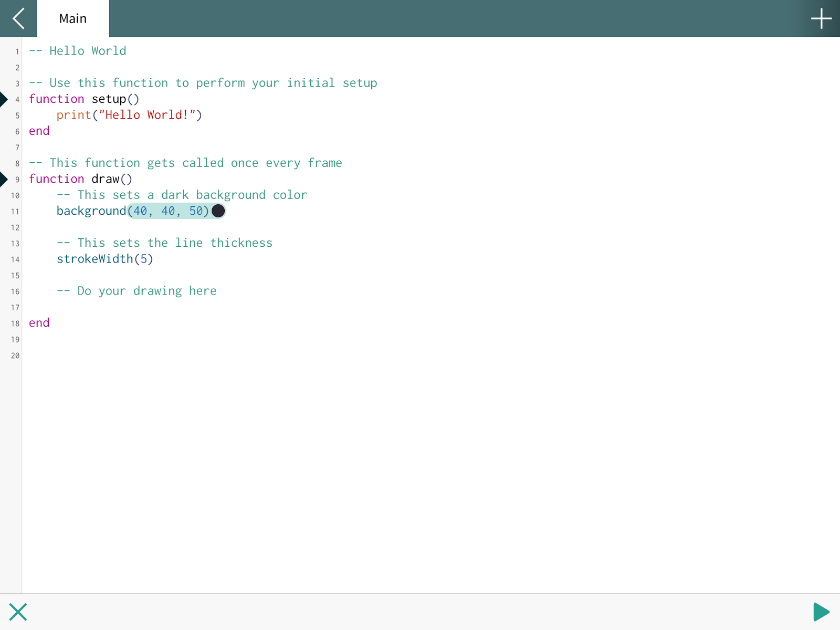Collapse the draw function using its disclosure arrow

click(x=4, y=179)
